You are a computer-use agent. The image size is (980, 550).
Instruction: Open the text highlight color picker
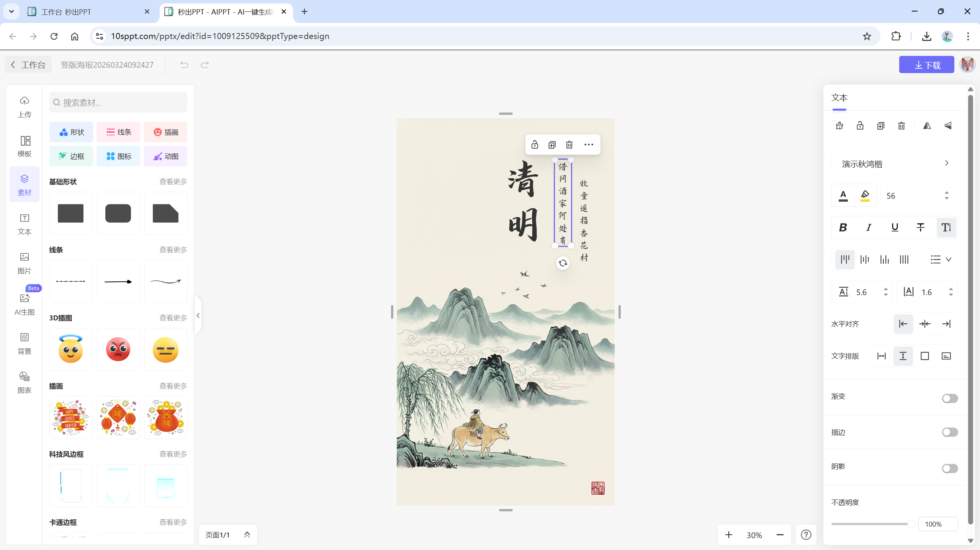coord(865,196)
